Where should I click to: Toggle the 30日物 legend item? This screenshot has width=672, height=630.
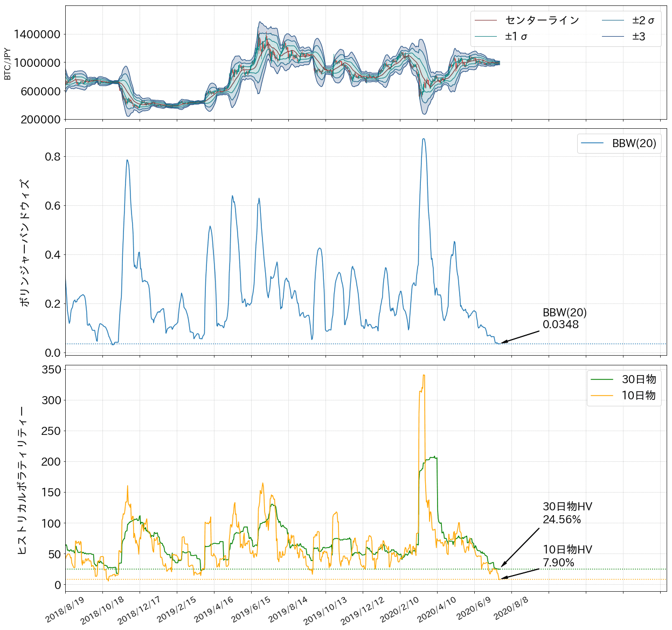point(638,378)
